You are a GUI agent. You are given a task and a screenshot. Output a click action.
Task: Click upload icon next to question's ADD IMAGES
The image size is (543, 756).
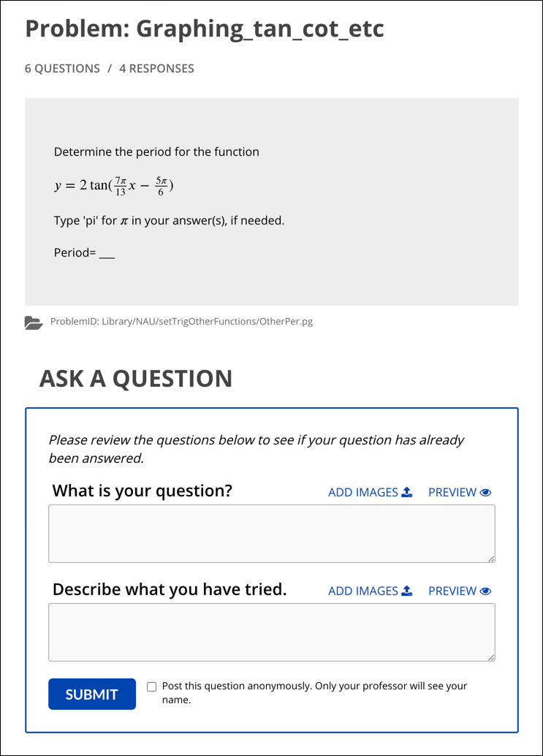[x=408, y=492]
